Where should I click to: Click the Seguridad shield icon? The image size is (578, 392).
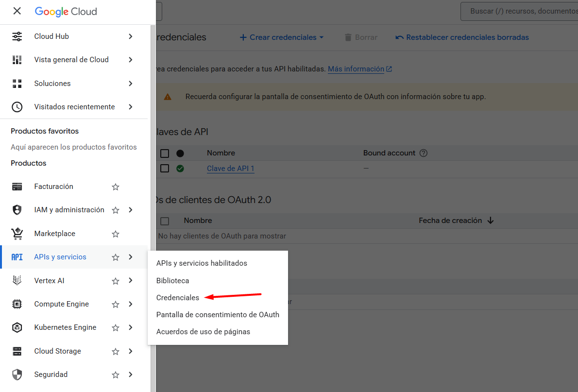point(17,375)
